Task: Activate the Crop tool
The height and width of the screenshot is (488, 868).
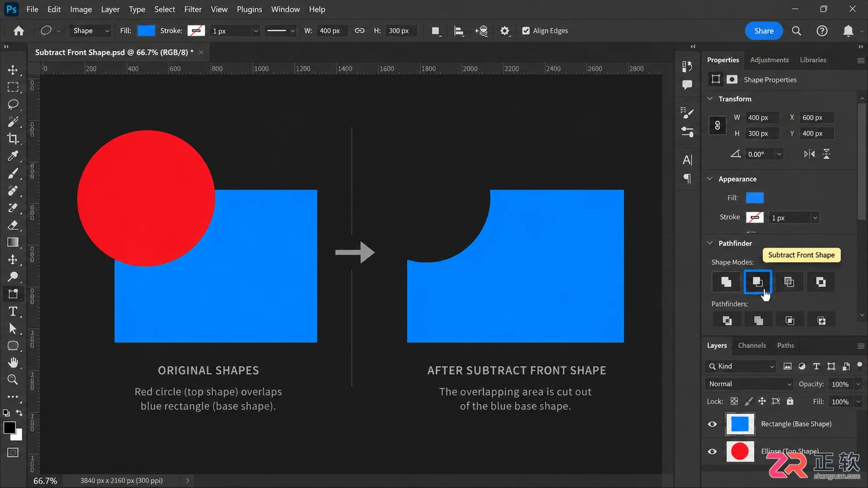Action: pos(13,139)
